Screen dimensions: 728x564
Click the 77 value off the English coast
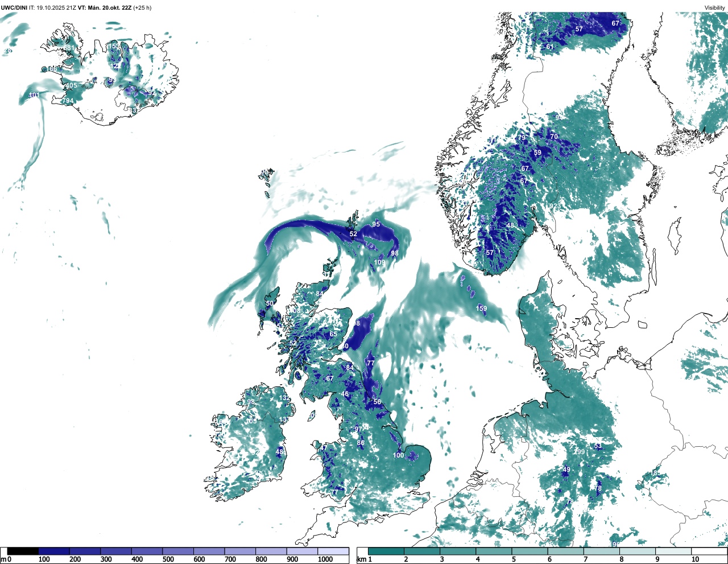(371, 363)
